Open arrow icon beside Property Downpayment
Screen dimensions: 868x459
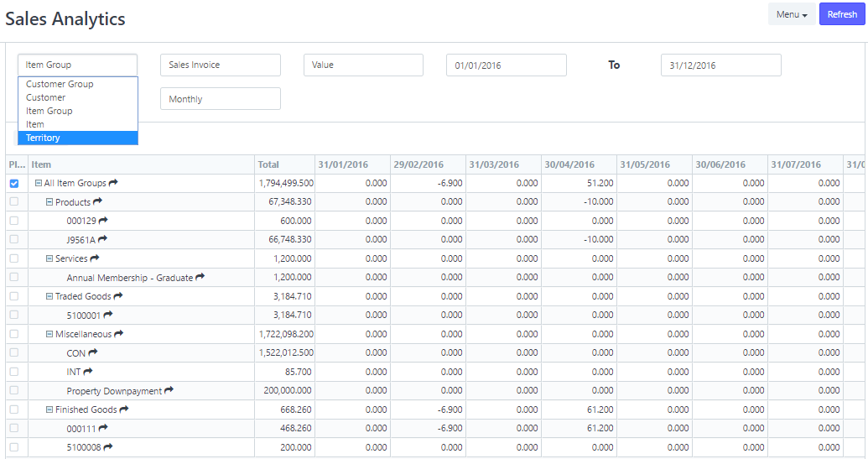(x=169, y=390)
